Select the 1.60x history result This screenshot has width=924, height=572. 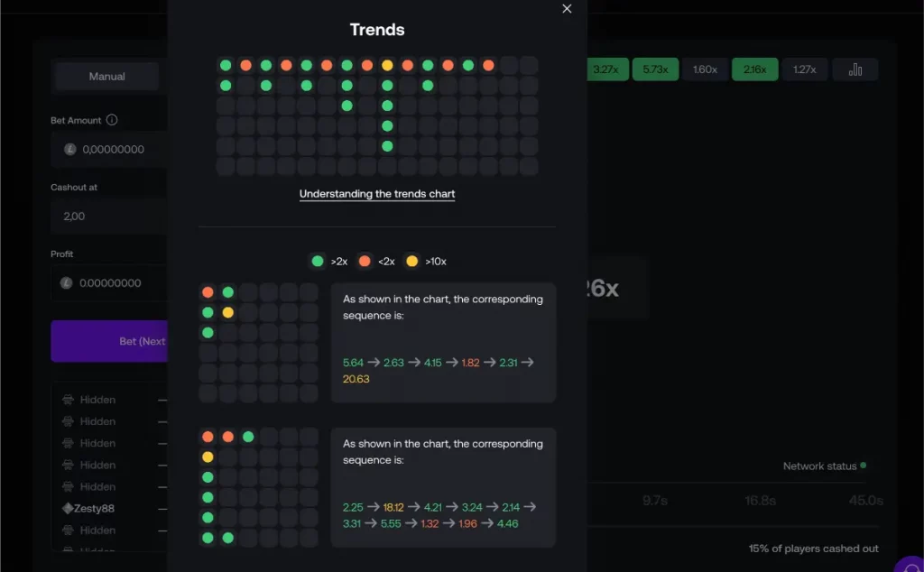[x=705, y=69]
